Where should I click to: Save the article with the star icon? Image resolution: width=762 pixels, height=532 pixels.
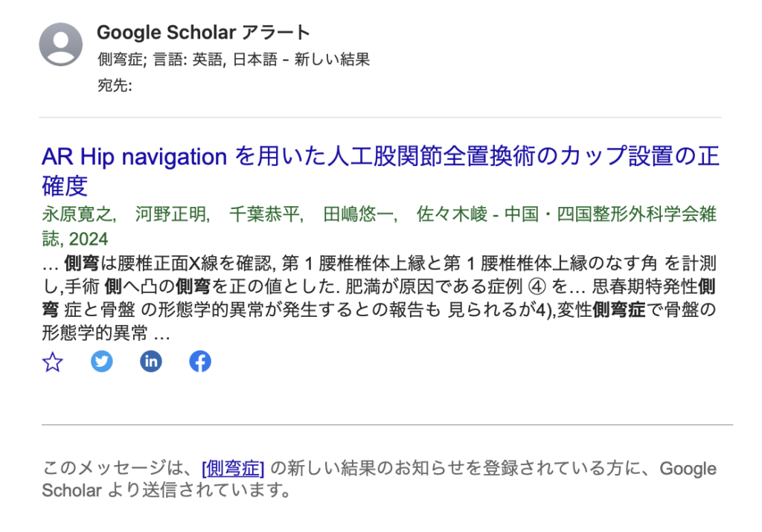pos(53,362)
